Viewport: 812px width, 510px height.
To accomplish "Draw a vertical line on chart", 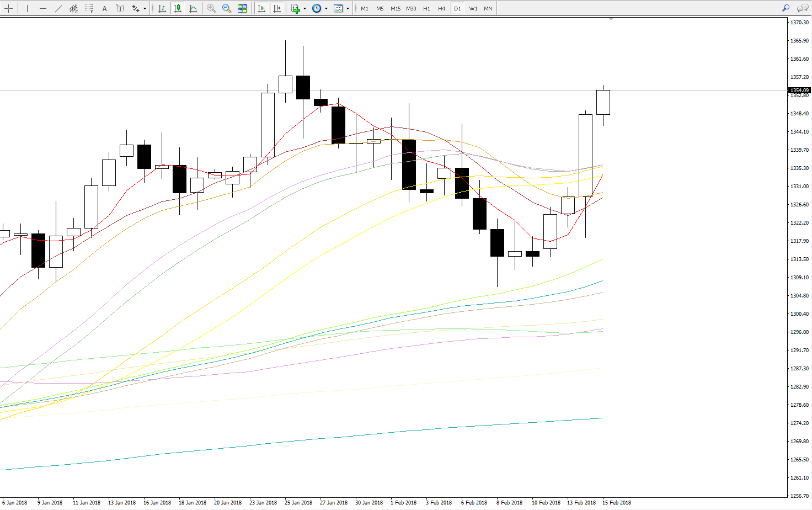I will [x=26, y=8].
